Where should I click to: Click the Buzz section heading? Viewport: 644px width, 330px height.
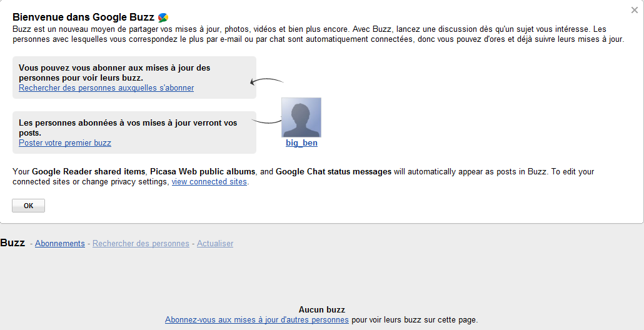13,242
